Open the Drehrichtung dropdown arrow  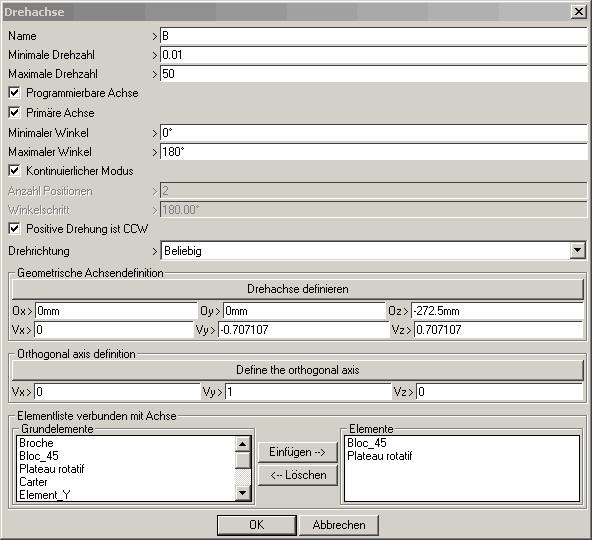click(578, 251)
